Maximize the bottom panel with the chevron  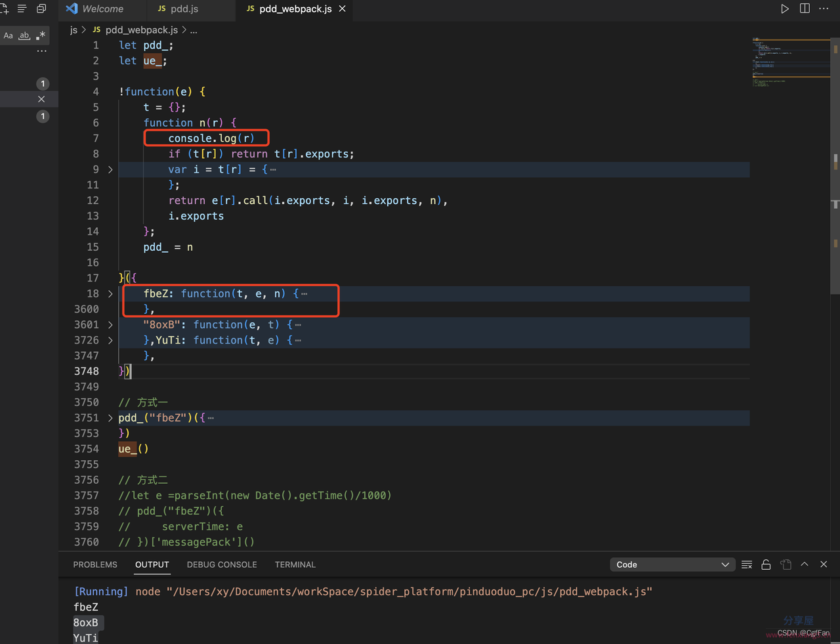805,565
